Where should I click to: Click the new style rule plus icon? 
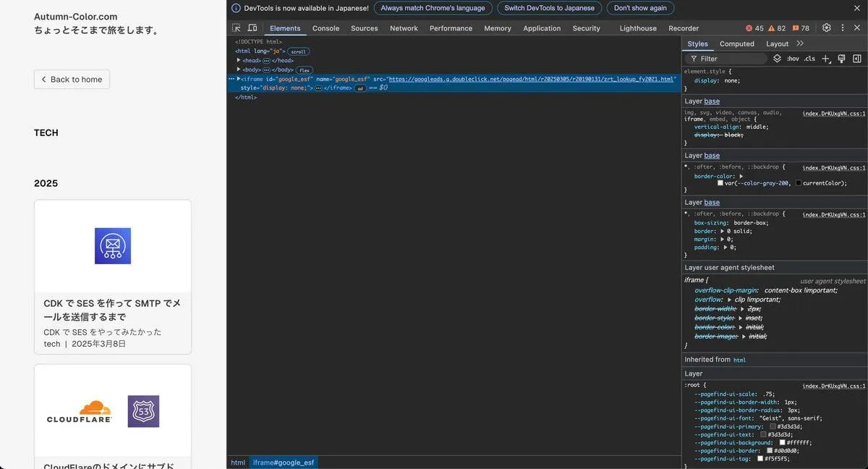[826, 59]
